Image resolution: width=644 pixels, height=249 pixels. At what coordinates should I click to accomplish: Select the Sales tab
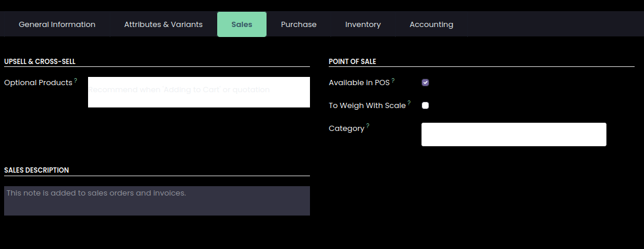pyautogui.click(x=242, y=25)
